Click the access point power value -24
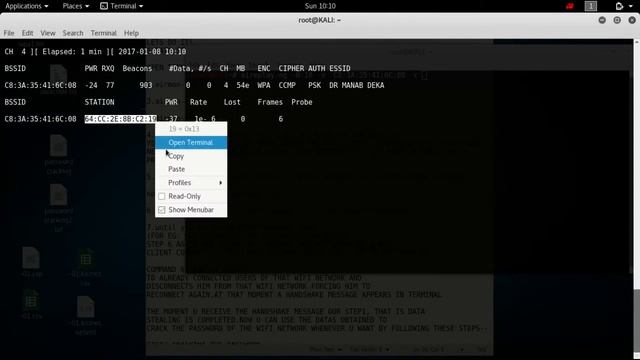Screen dimensions: 640x360 pyautogui.click(x=91, y=85)
